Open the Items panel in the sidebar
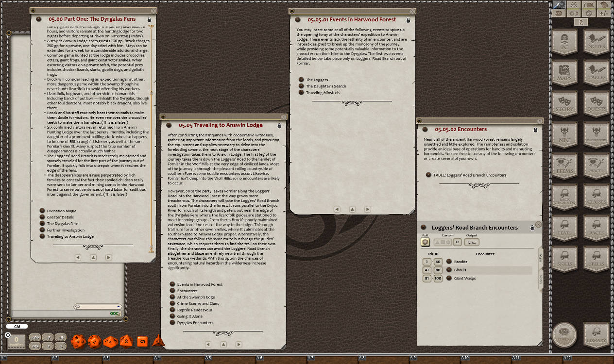614x364 pixels. point(565,165)
